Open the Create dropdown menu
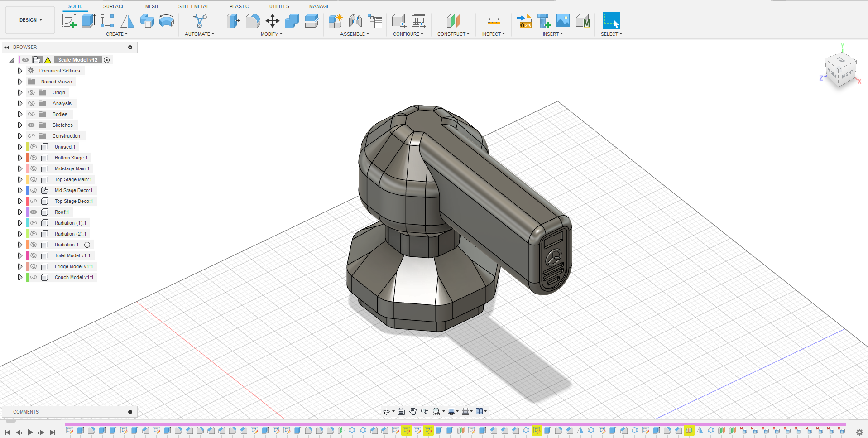Image resolution: width=868 pixels, height=438 pixels. click(x=117, y=34)
